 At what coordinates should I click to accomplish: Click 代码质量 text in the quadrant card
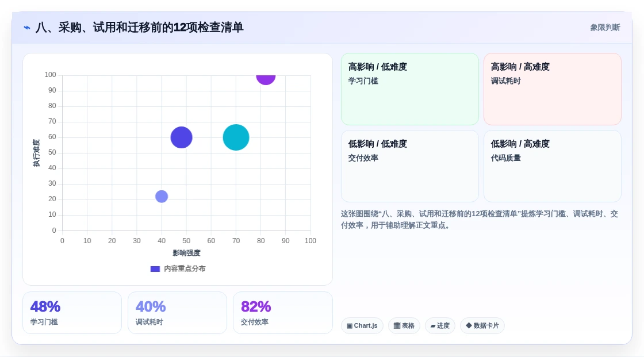coord(505,158)
